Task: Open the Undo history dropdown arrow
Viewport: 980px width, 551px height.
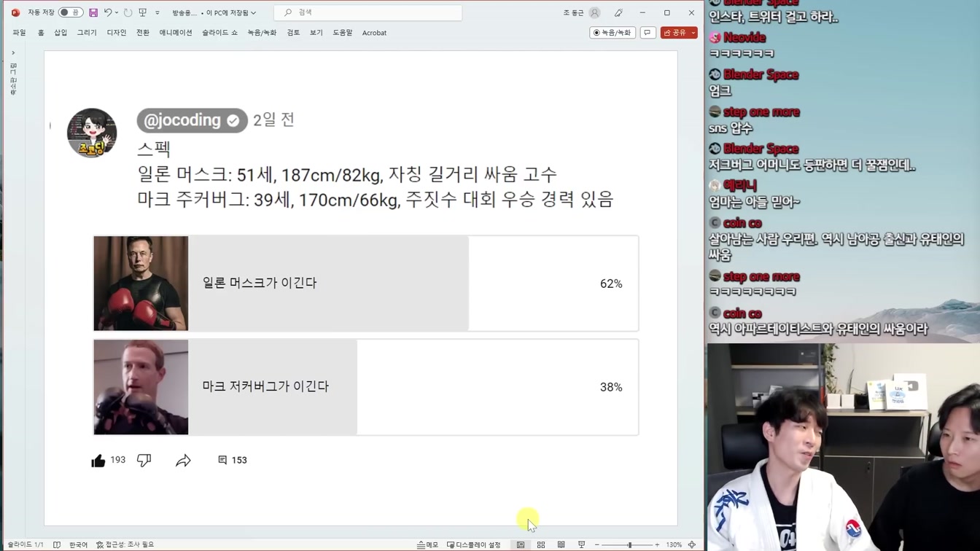Action: 117,12
